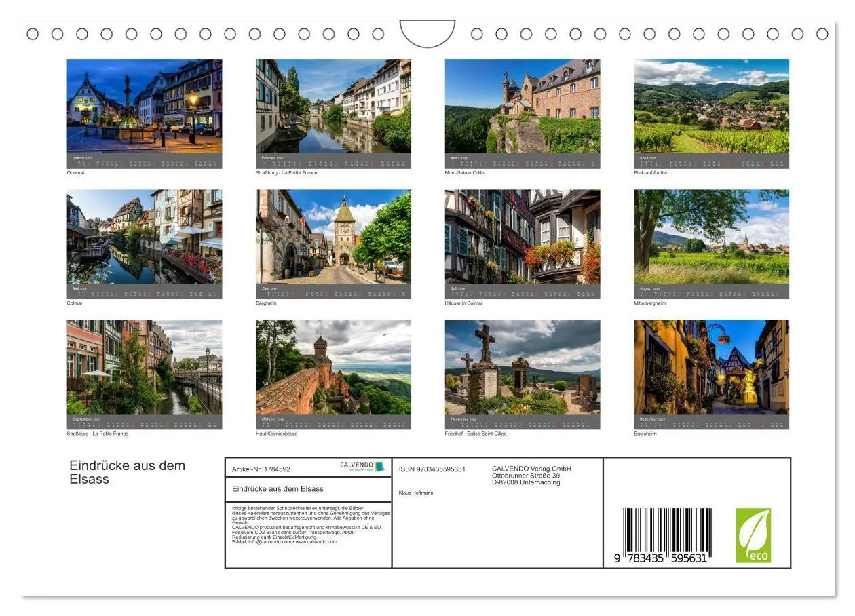Click the semicircular hanger notch at top

point(427,34)
